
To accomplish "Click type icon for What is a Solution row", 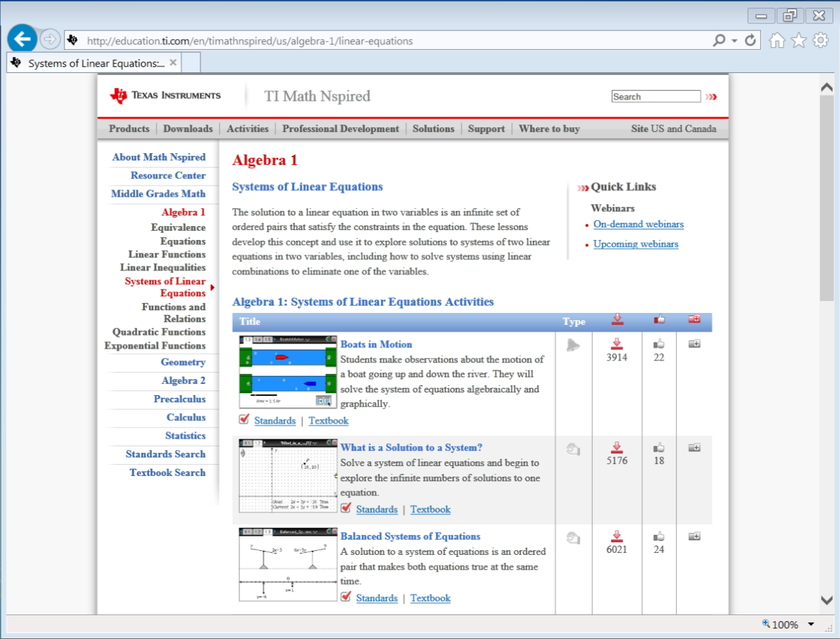I will click(x=573, y=449).
